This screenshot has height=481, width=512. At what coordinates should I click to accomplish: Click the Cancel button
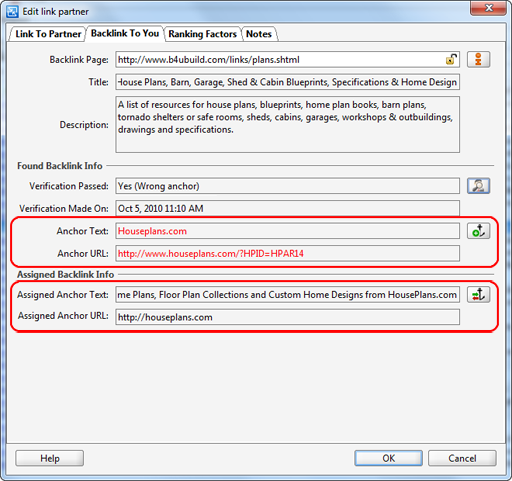coord(462,458)
